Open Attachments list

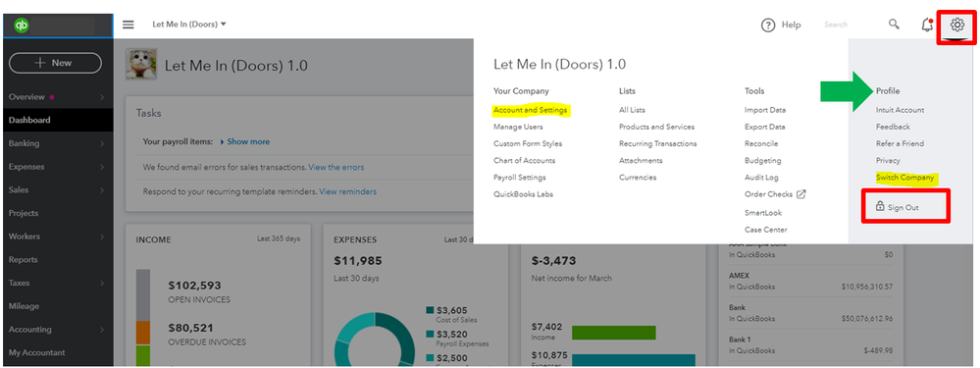(x=641, y=161)
